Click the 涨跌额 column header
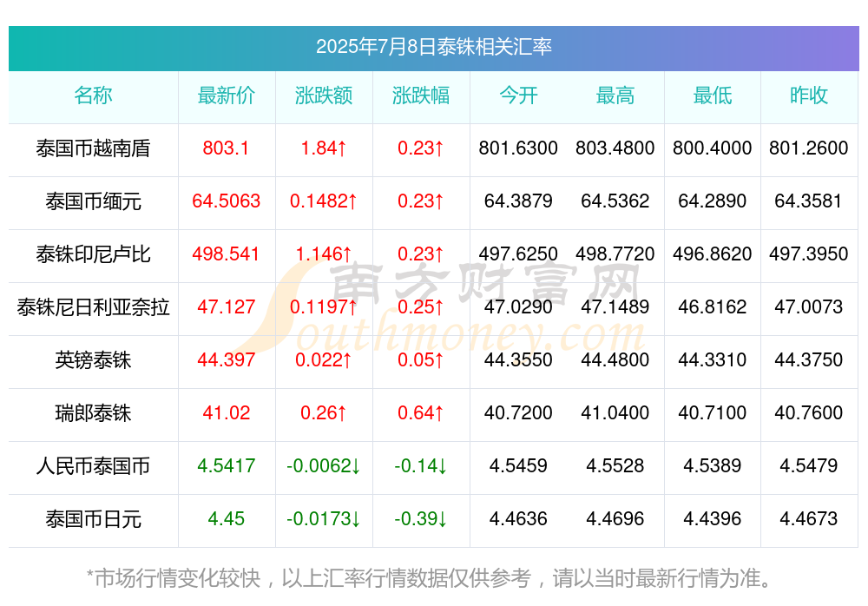Viewport: 868px width, 606px height. (x=323, y=96)
